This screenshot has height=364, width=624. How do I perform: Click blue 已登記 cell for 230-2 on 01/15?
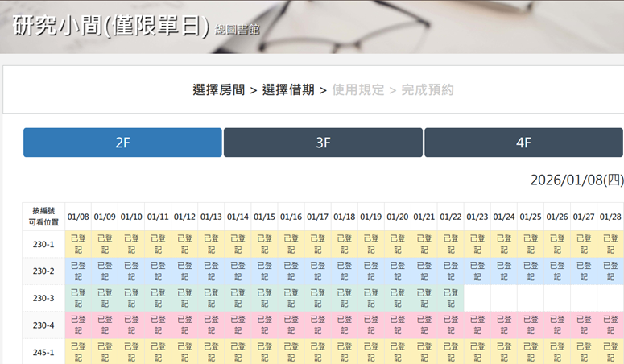tap(265, 271)
